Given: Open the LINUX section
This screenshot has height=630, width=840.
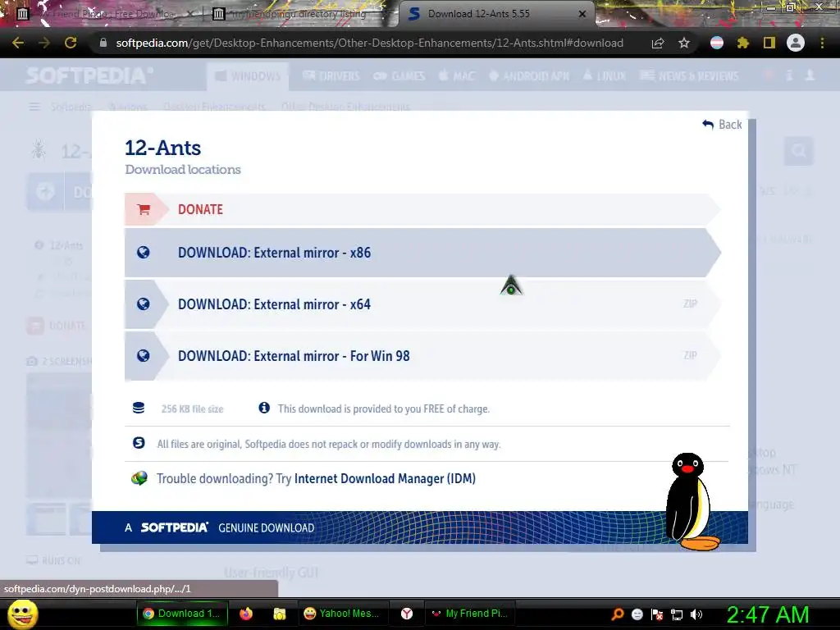Looking at the screenshot, I should (605, 76).
